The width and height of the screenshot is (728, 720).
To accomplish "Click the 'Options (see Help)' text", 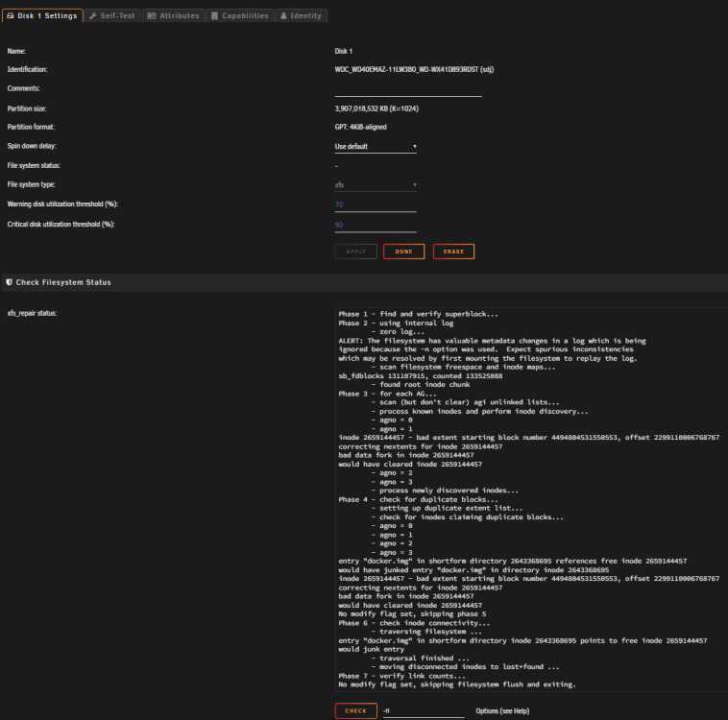I will pos(502,710).
